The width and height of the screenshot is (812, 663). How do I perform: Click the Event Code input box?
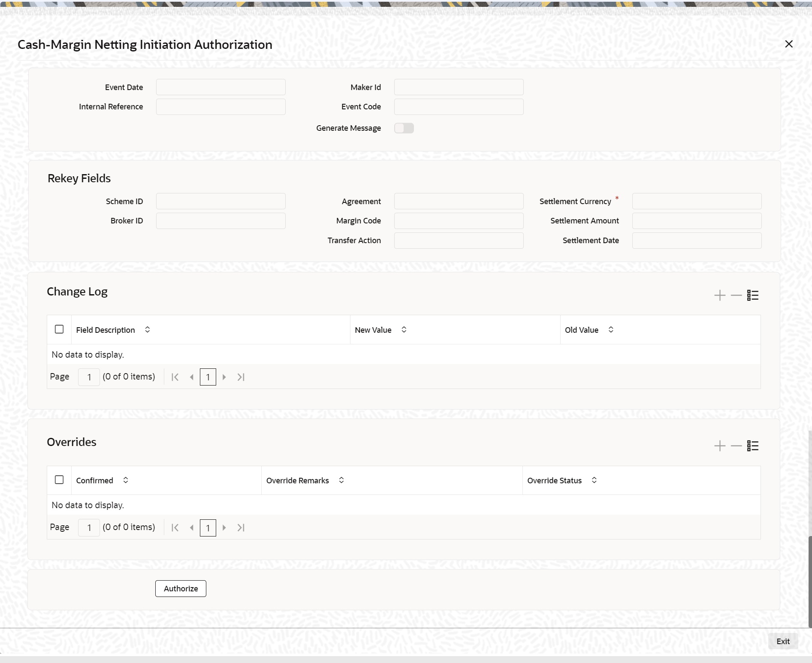(x=459, y=107)
